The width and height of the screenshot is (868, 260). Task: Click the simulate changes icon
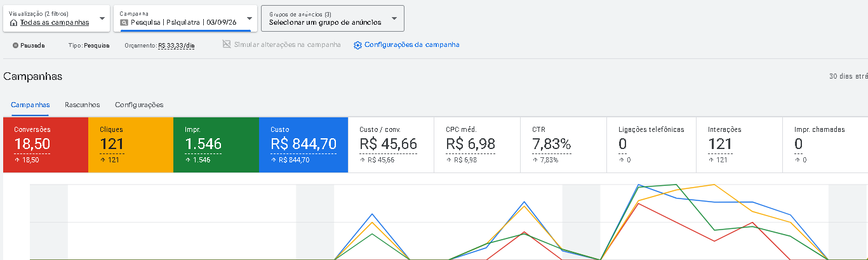tap(227, 45)
